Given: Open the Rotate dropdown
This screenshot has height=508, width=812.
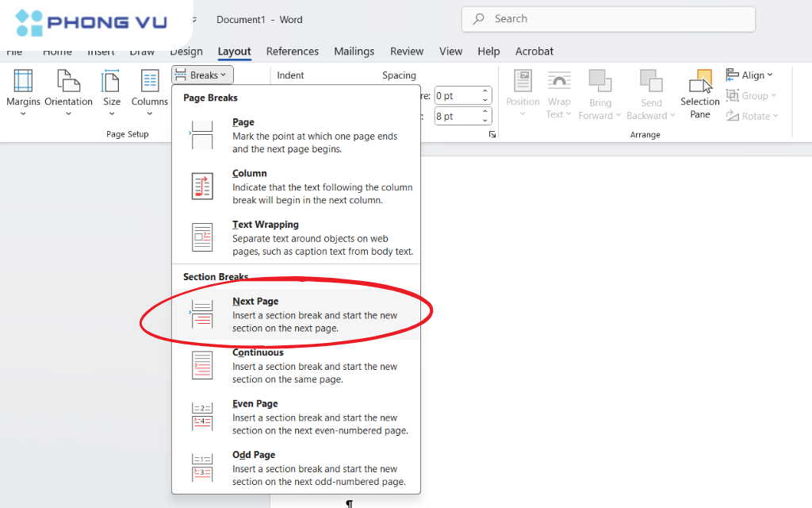Looking at the screenshot, I should tap(752, 116).
